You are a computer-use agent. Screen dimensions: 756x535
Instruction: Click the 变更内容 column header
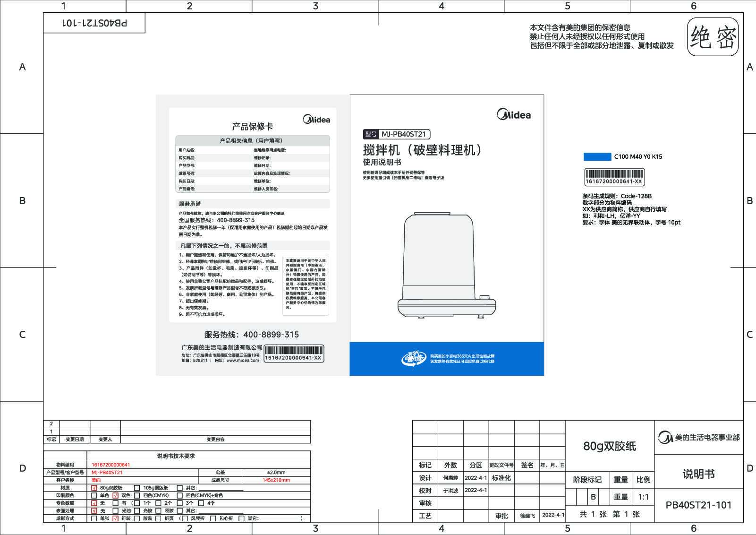tap(215, 440)
